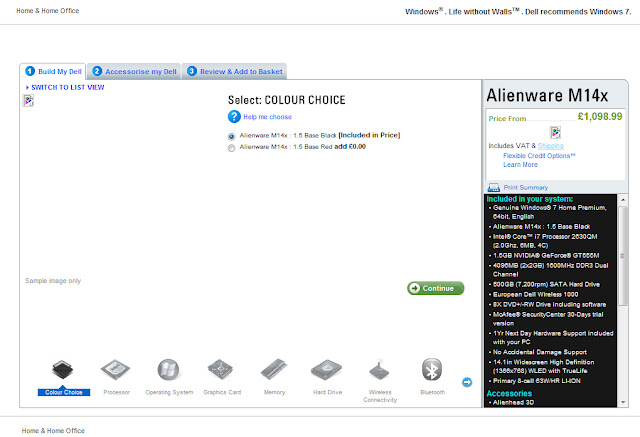This screenshot has width=640, height=437.
Task: Click the blue next-components arrow icon
Action: pyautogui.click(x=467, y=382)
